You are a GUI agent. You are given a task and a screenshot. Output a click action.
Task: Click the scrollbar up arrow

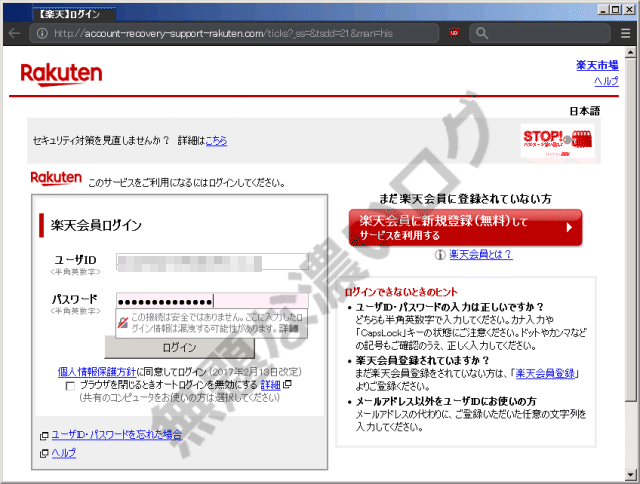[x=631, y=52]
